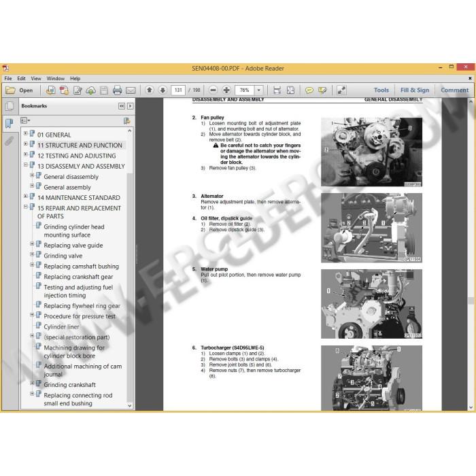Collapse bookmarks pane with double arrow
Viewport: 476px width, 476px height.
click(x=122, y=106)
